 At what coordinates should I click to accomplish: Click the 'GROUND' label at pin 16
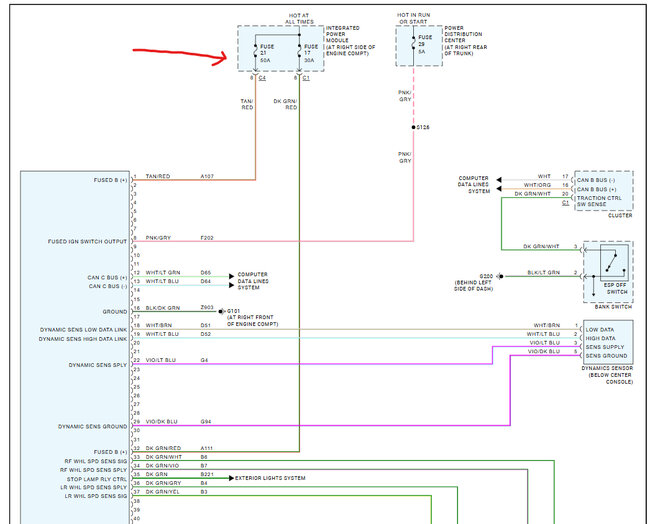click(x=115, y=312)
